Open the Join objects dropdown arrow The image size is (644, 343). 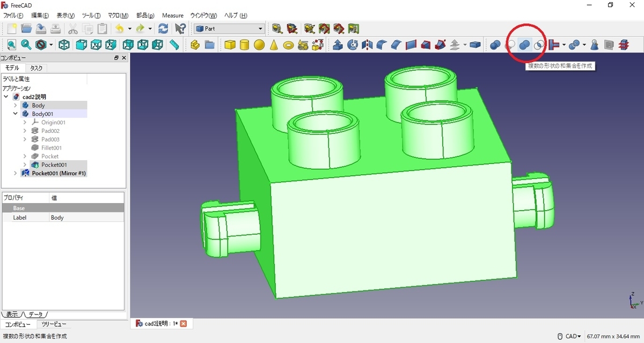(x=563, y=45)
